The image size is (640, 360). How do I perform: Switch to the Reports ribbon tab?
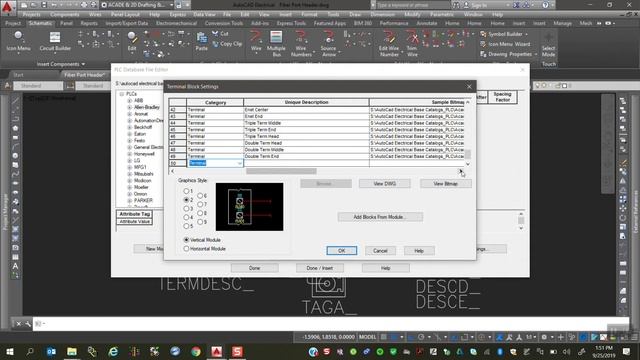tap(89, 23)
